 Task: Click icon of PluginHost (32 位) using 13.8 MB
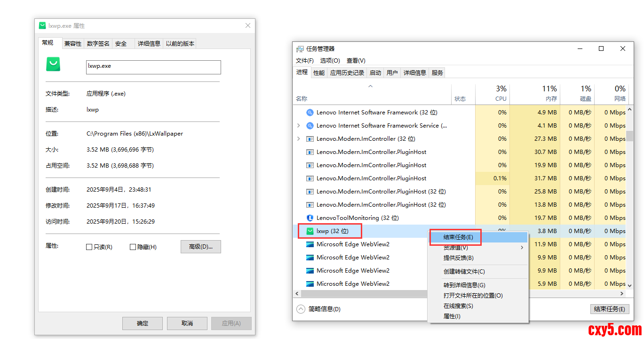[310, 205]
